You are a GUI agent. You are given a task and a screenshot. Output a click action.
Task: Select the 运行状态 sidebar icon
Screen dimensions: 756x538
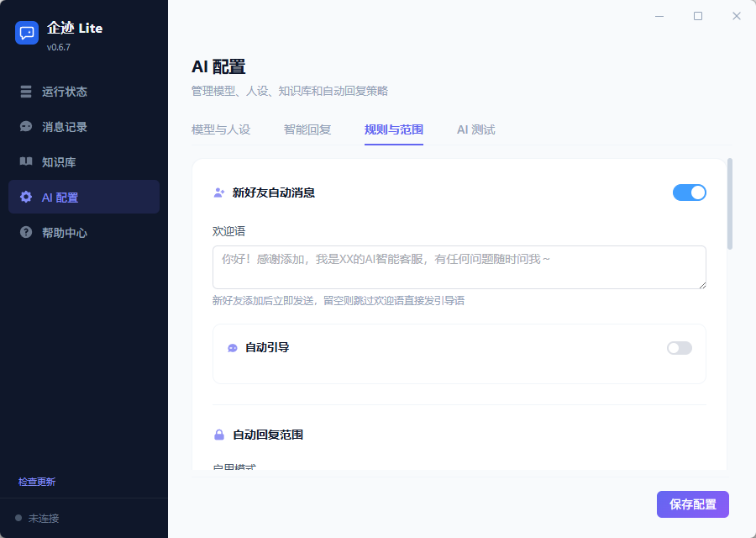(x=25, y=92)
